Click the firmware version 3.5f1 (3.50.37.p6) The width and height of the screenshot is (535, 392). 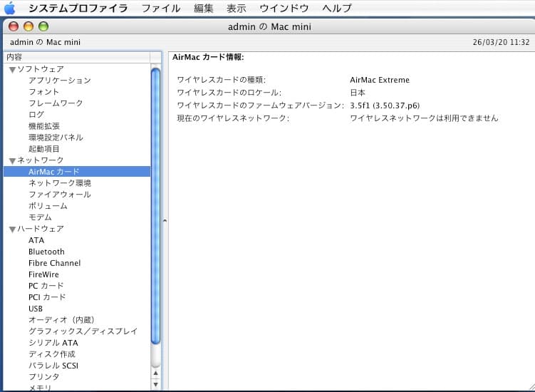[385, 105]
